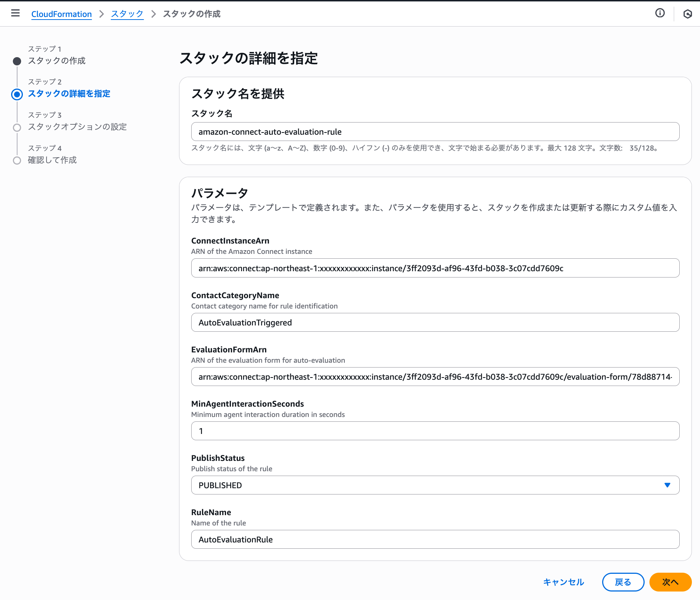Click 'Minimum agent interaction duration in seconds' text
The width and height of the screenshot is (700, 600).
coord(268,415)
